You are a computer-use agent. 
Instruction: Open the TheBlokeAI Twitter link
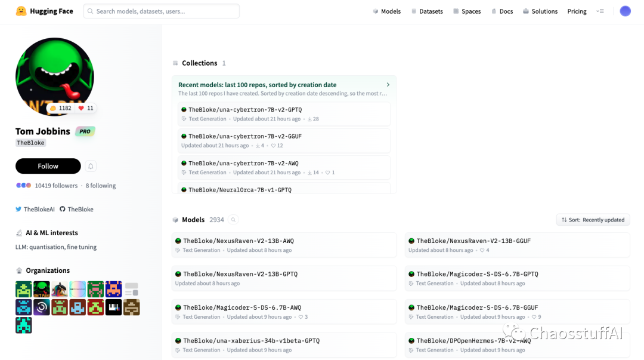click(35, 209)
